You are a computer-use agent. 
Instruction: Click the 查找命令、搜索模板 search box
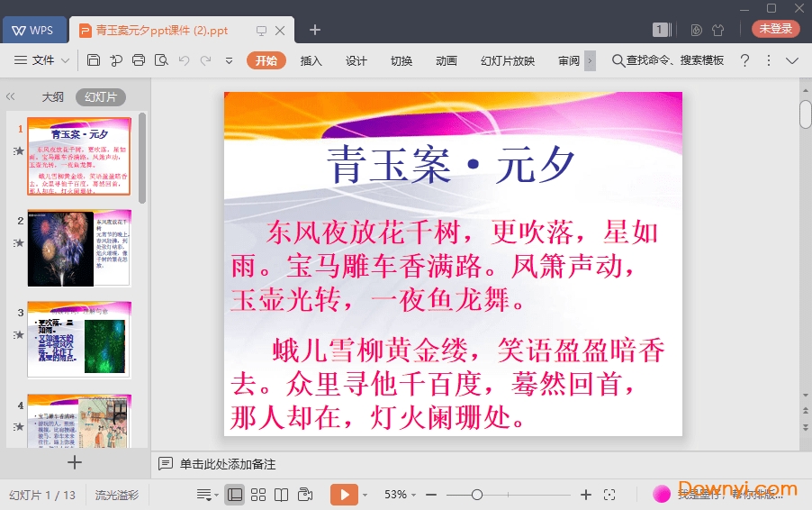[x=668, y=60]
